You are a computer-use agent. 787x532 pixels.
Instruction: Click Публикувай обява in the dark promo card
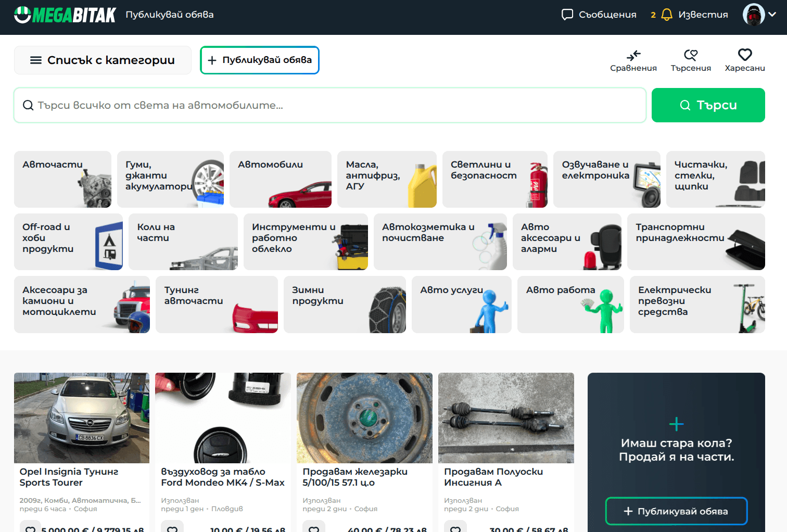[x=676, y=511]
